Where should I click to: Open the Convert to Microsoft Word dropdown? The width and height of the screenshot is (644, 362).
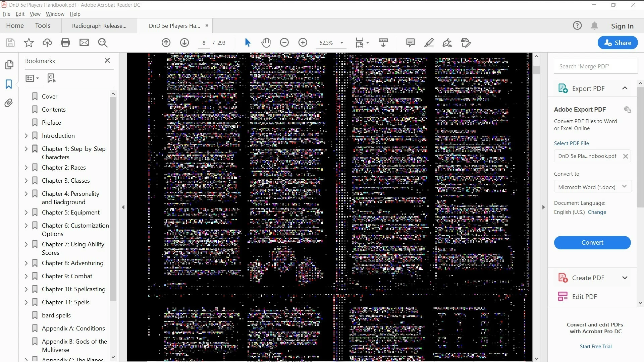pyautogui.click(x=592, y=187)
